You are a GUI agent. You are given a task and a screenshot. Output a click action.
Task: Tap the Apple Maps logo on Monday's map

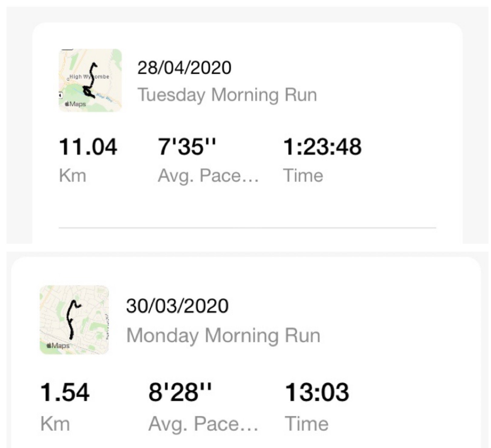click(58, 345)
